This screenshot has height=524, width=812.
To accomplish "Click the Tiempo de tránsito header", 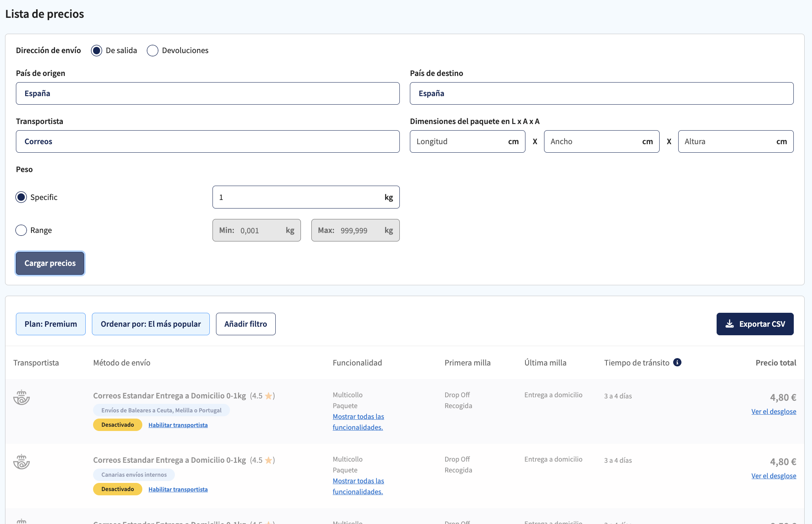I will (x=637, y=363).
